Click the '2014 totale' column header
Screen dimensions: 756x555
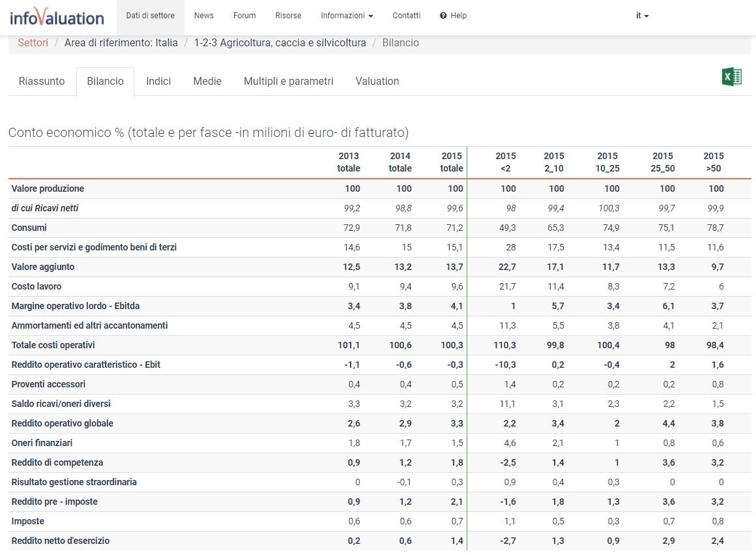400,162
